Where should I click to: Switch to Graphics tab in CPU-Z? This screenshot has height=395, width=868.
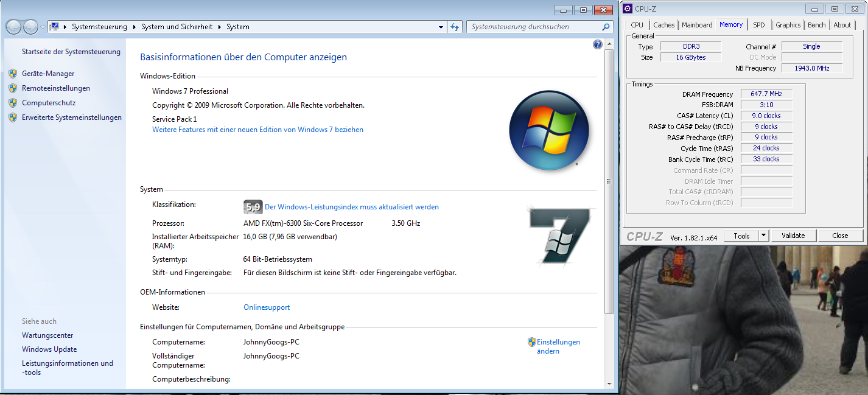click(x=788, y=25)
